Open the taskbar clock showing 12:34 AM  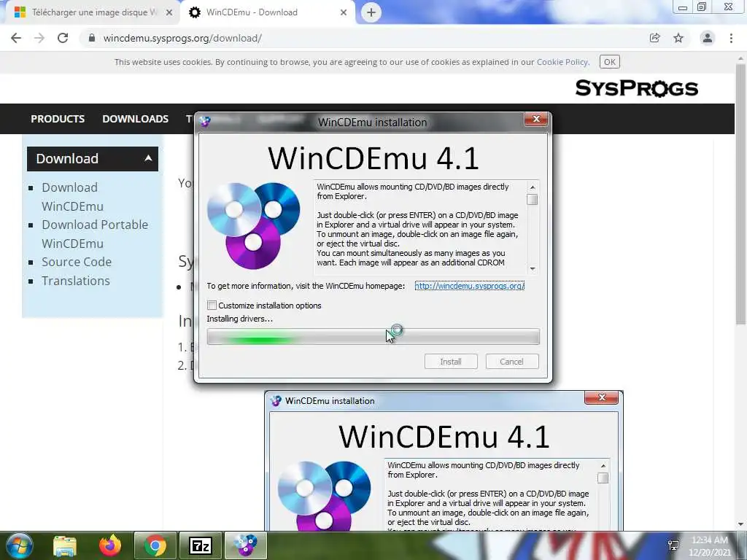[x=710, y=545]
